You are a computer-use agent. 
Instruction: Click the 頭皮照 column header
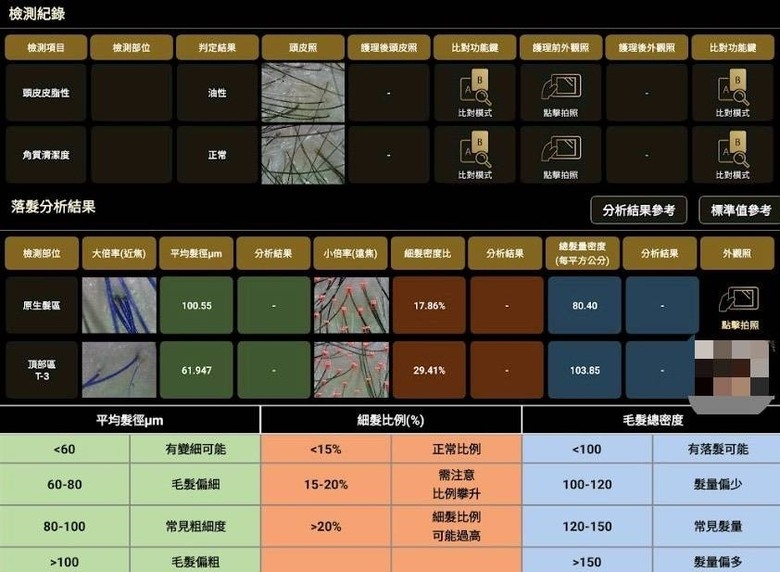[303, 48]
